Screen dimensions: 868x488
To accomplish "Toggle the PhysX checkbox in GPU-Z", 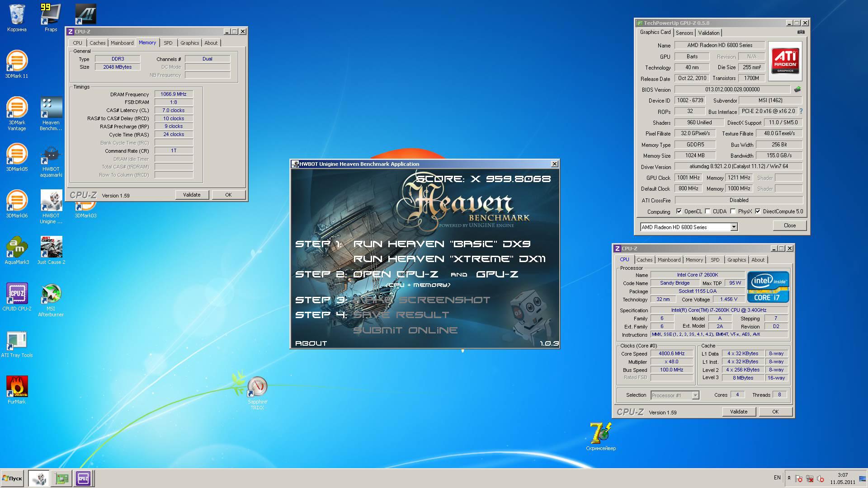I will 733,211.
